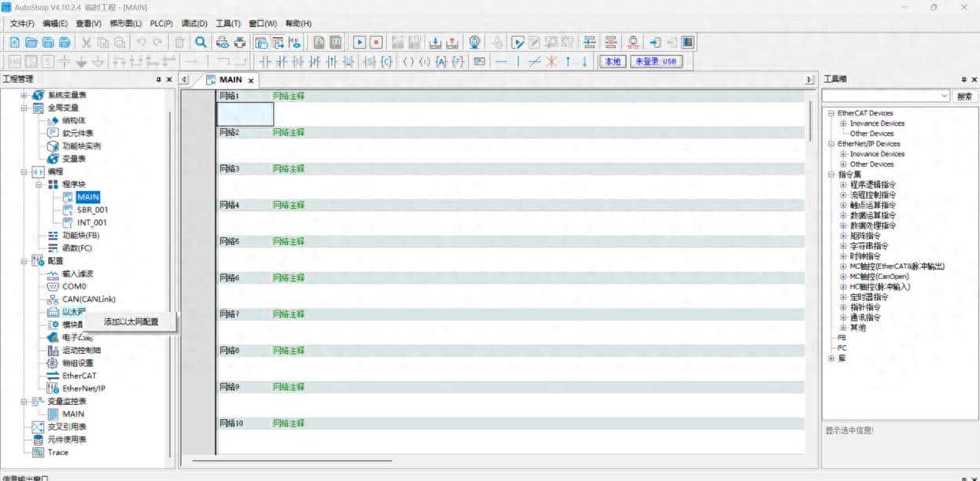Collapse the 配置 tree node

24,261
